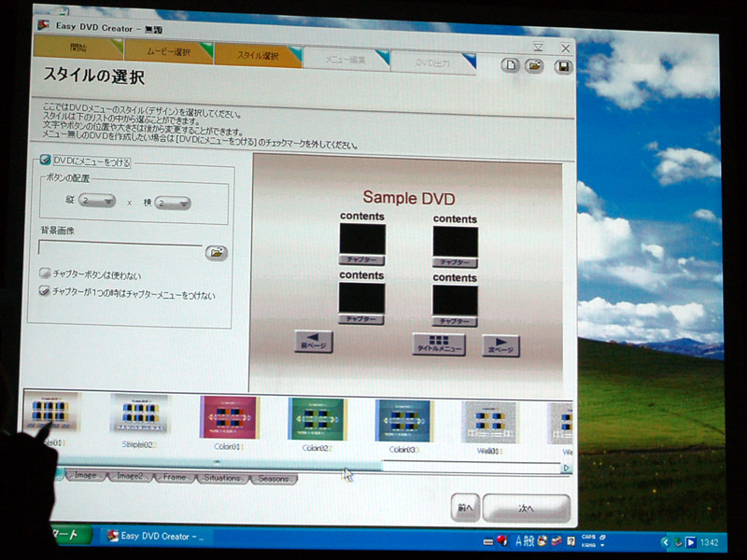Open the 縦 (vertical) button count dropdown

coord(96,202)
